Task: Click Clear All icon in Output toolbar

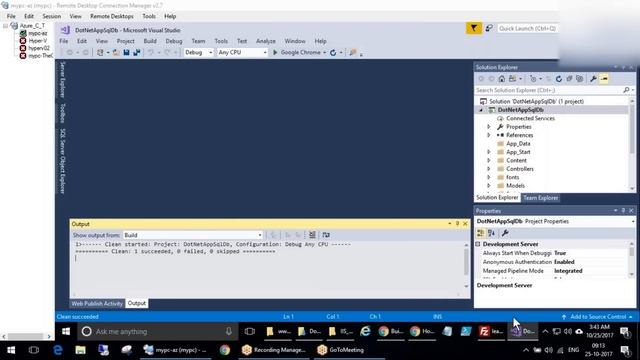Action: coord(312,235)
